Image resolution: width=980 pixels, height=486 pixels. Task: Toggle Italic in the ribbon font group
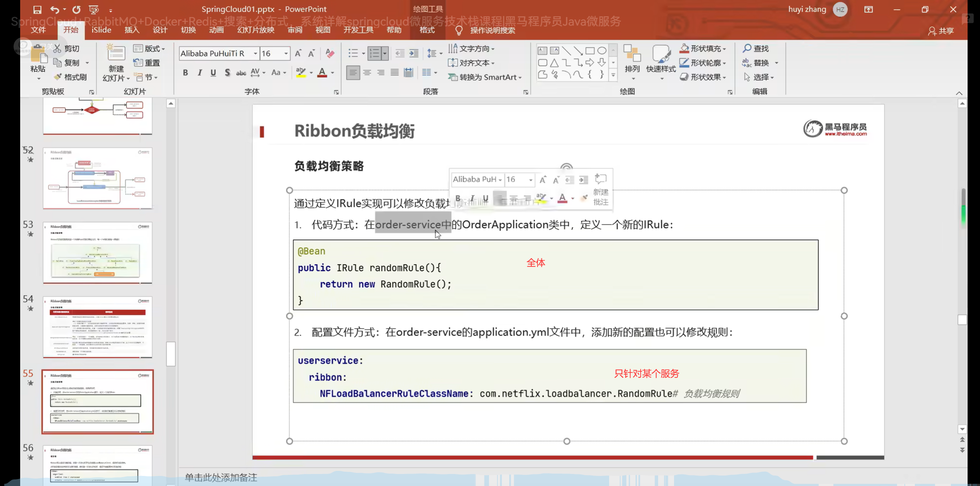point(199,72)
